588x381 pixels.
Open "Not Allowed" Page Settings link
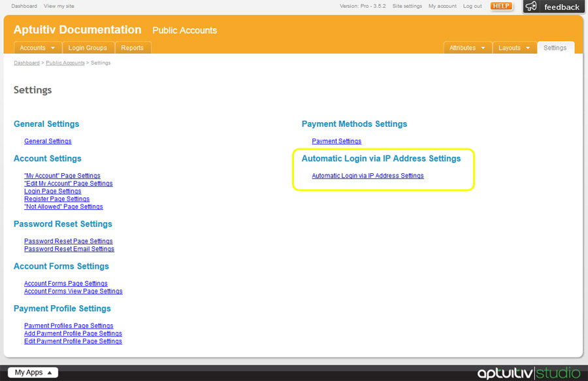coord(63,207)
